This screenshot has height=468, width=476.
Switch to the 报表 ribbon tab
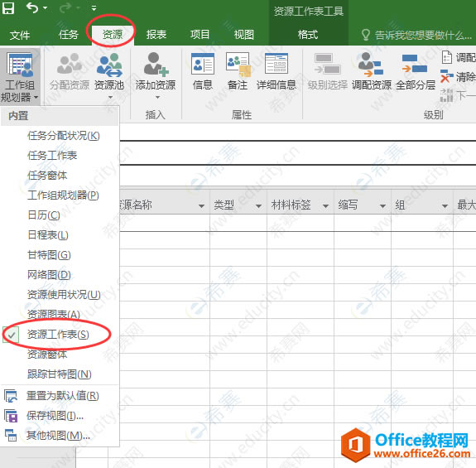point(156,35)
